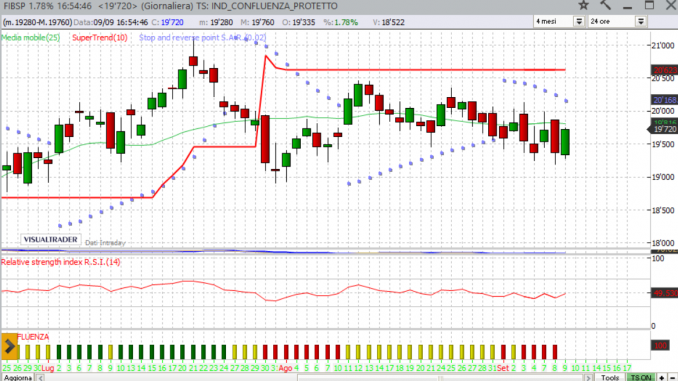Click the VISUALTRADER logo label

pos(51,240)
